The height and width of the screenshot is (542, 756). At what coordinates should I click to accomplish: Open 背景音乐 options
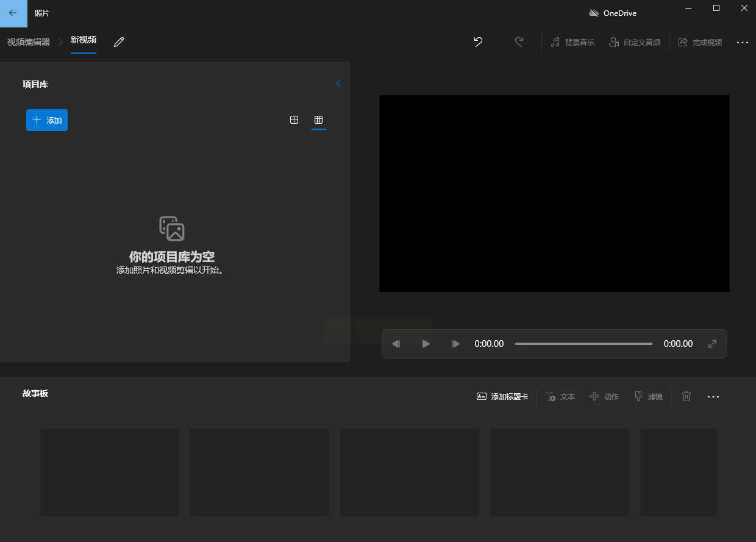pyautogui.click(x=572, y=42)
